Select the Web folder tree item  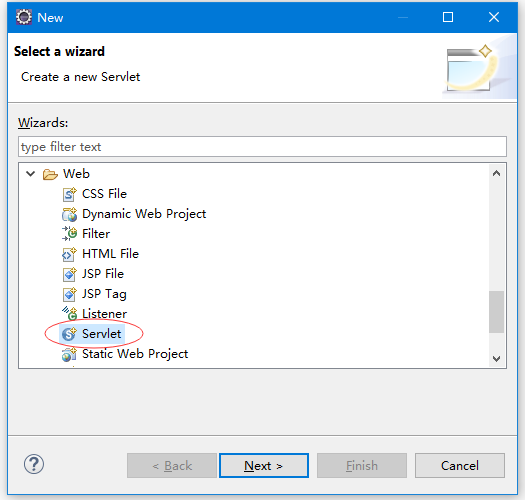(76, 174)
